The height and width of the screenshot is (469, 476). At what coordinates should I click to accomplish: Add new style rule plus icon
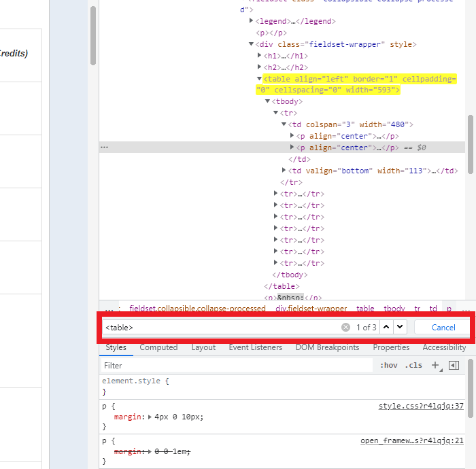(x=436, y=365)
